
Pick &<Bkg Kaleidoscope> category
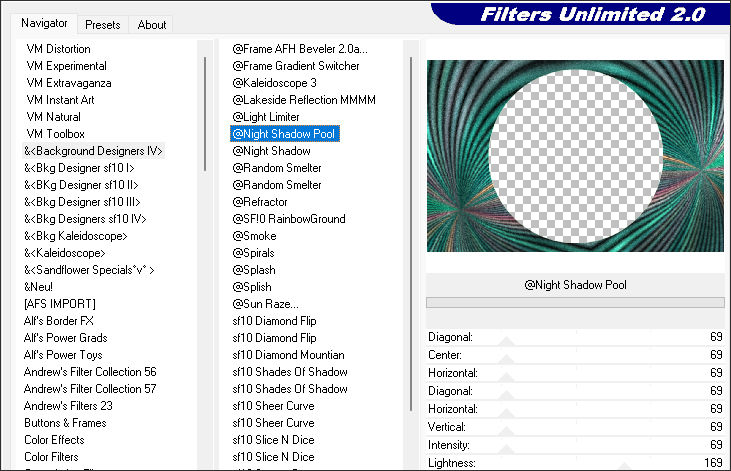click(x=76, y=236)
